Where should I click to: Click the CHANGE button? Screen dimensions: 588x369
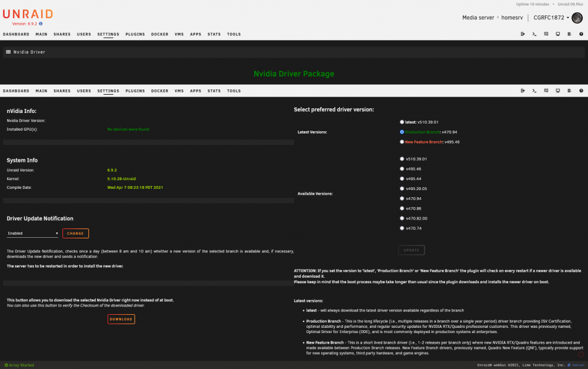click(x=75, y=234)
